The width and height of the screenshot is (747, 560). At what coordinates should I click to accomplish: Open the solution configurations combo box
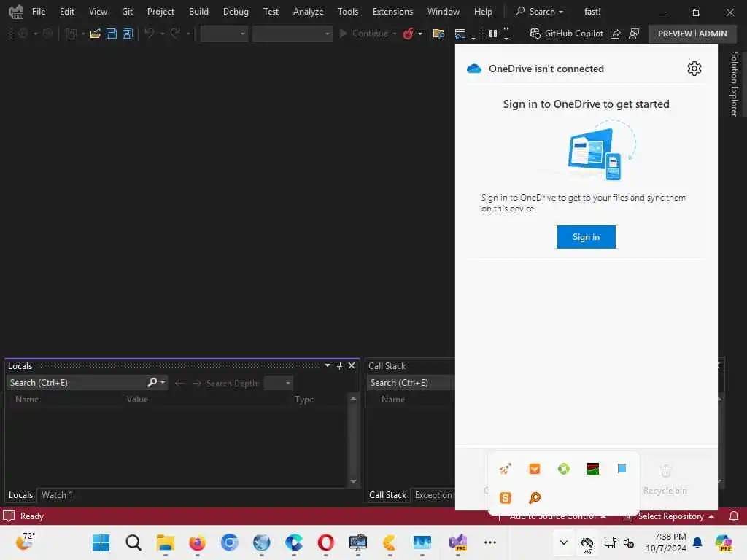[224, 34]
